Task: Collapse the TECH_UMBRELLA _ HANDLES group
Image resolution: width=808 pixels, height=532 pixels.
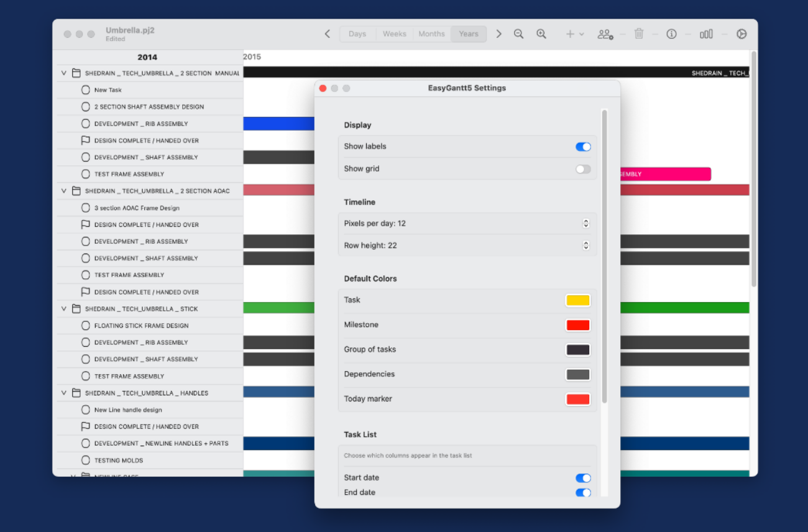Action: coord(63,393)
